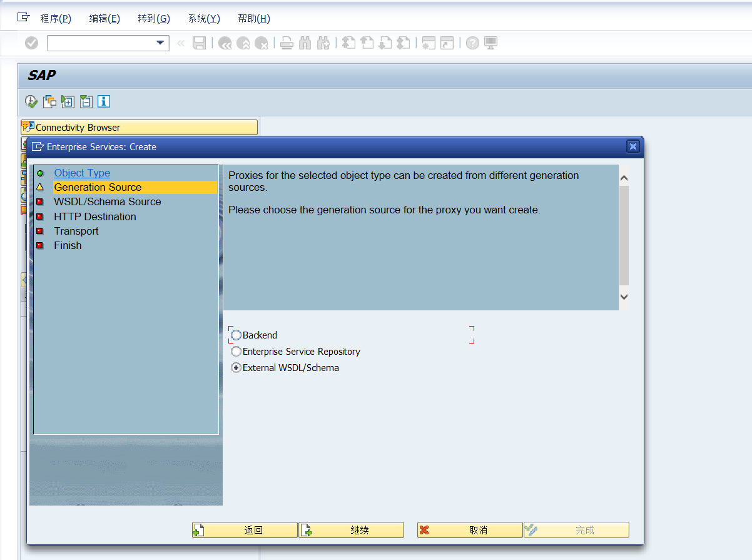Click the 完成 (Complete) button

click(576, 530)
